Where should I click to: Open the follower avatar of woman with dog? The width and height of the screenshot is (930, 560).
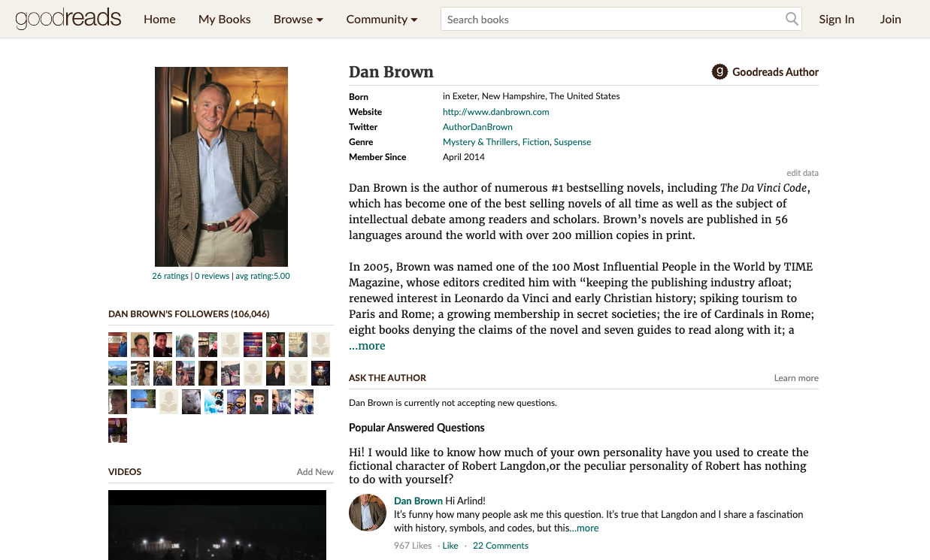[304, 401]
